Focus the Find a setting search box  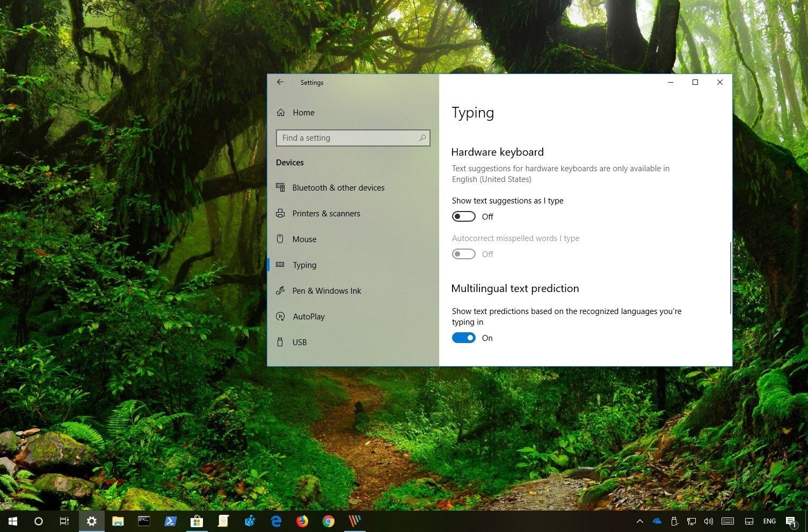coord(353,138)
